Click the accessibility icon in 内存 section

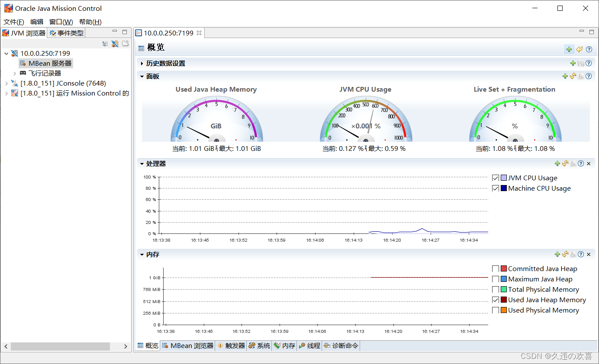(x=573, y=254)
